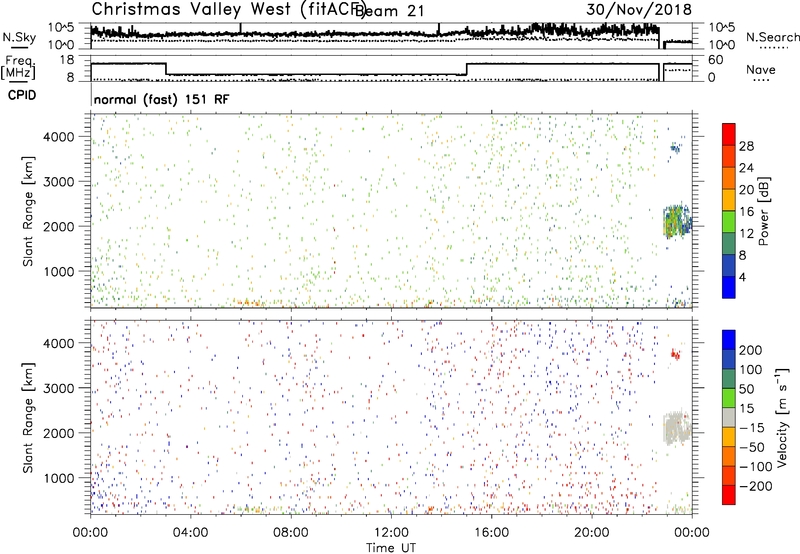Click the red bottom of velocity colorbar

[x=729, y=495]
